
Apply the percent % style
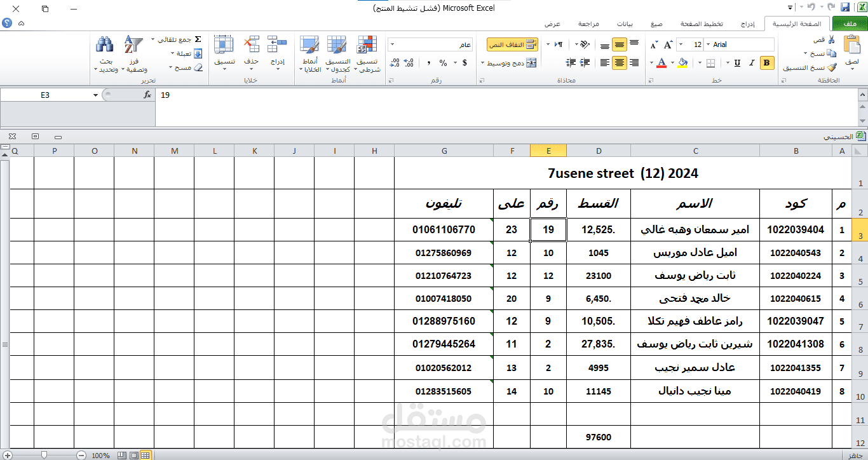pos(444,63)
